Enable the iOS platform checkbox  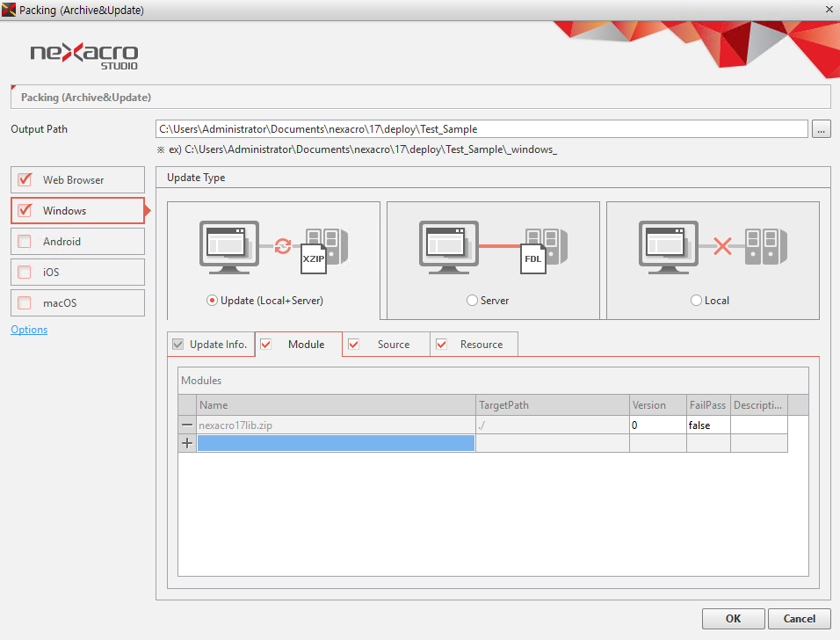tap(25, 273)
